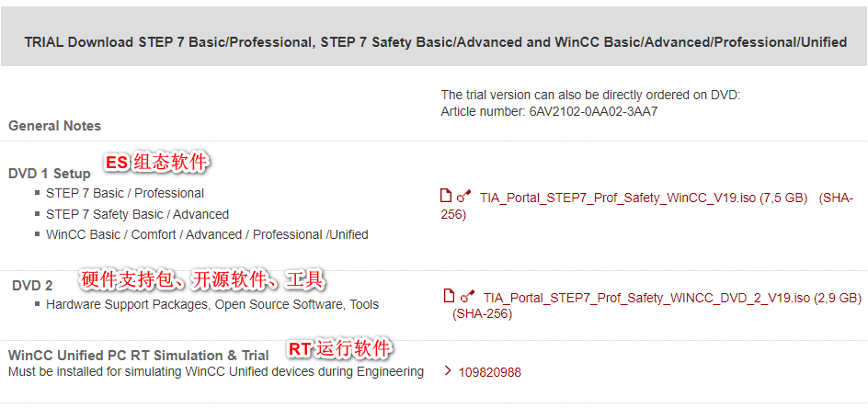The image size is (868, 408).
Task: Select the STEP 7 Safety Basic / Advanced bullet
Action: point(137,214)
